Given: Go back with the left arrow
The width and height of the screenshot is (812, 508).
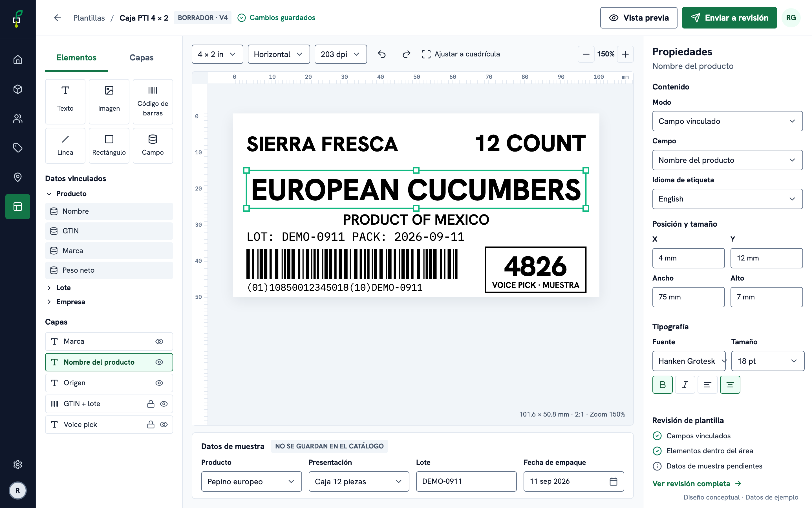Looking at the screenshot, I should [x=58, y=18].
